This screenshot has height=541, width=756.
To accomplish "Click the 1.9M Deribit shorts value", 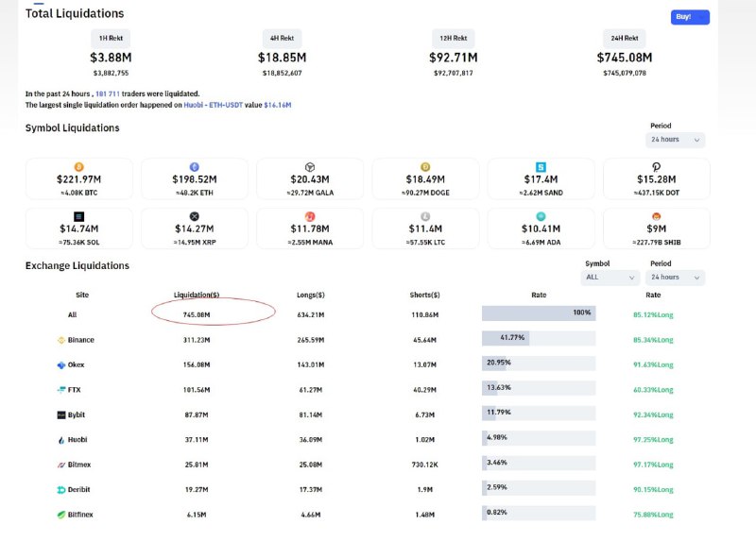I will point(424,490).
